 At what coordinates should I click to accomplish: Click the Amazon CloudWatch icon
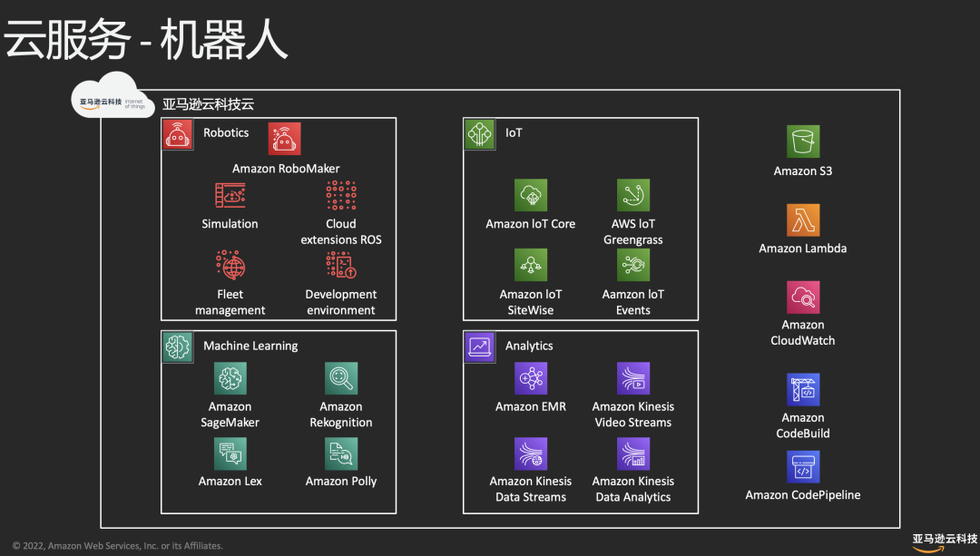tap(803, 298)
